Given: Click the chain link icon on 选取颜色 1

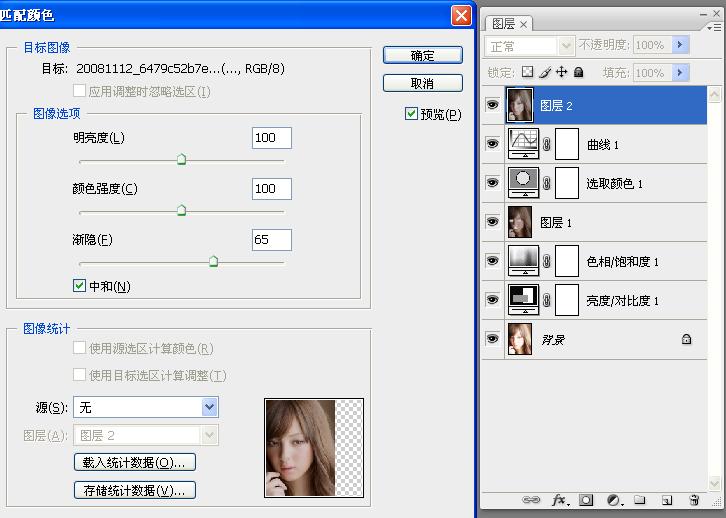Looking at the screenshot, I should [x=547, y=183].
